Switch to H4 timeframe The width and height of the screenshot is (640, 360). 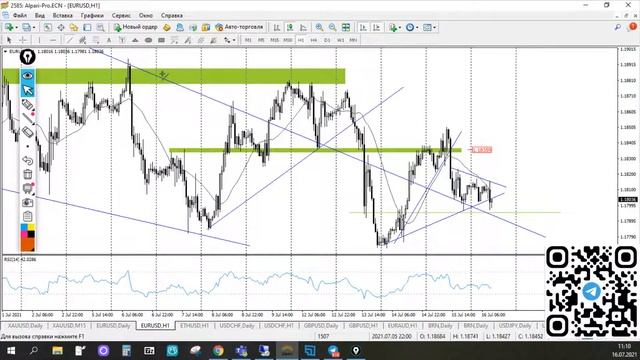(313, 40)
